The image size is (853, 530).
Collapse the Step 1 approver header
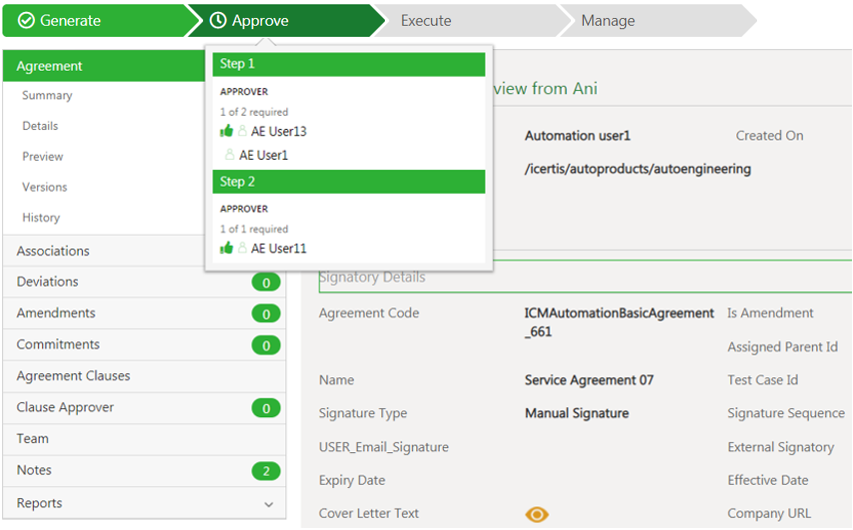tap(348, 64)
